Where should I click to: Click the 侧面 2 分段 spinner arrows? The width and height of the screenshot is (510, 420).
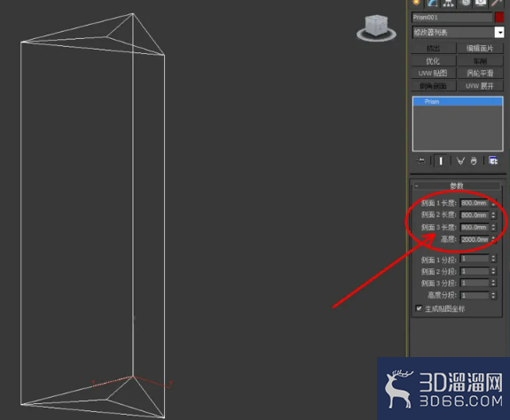(x=493, y=271)
